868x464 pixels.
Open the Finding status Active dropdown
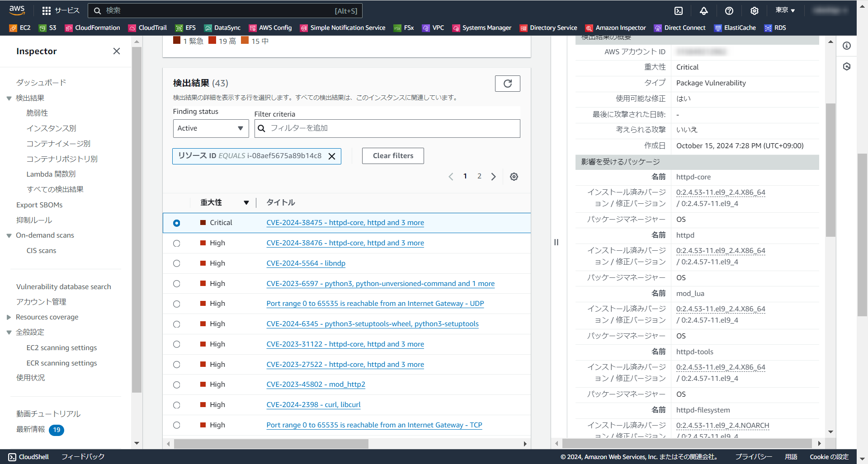211,128
